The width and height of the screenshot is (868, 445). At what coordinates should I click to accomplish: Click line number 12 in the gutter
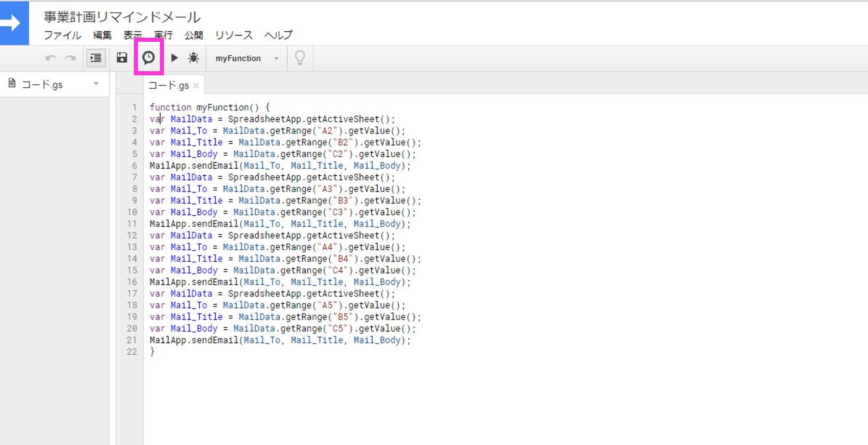[x=132, y=235]
